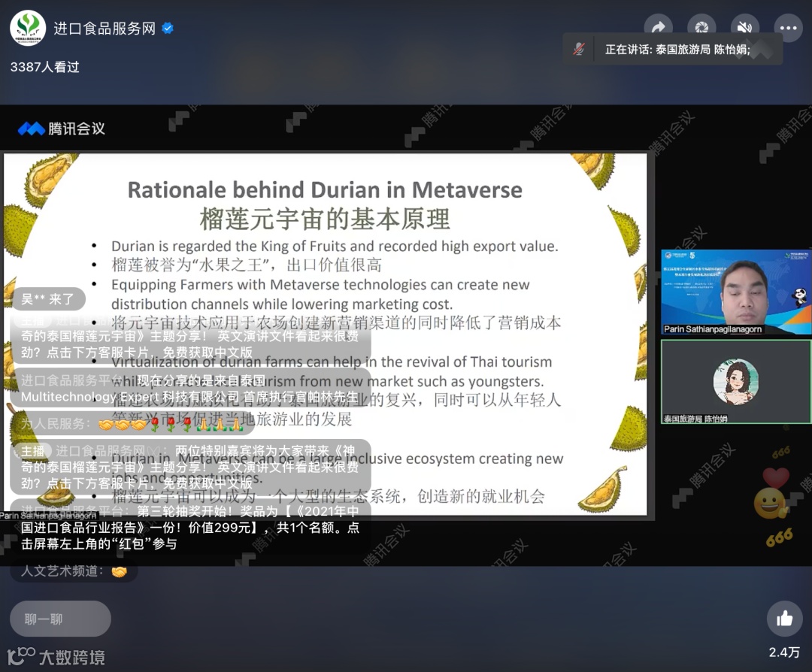The image size is (812, 672).
Task: Click the 主播 host badge in chat
Action: (x=32, y=451)
